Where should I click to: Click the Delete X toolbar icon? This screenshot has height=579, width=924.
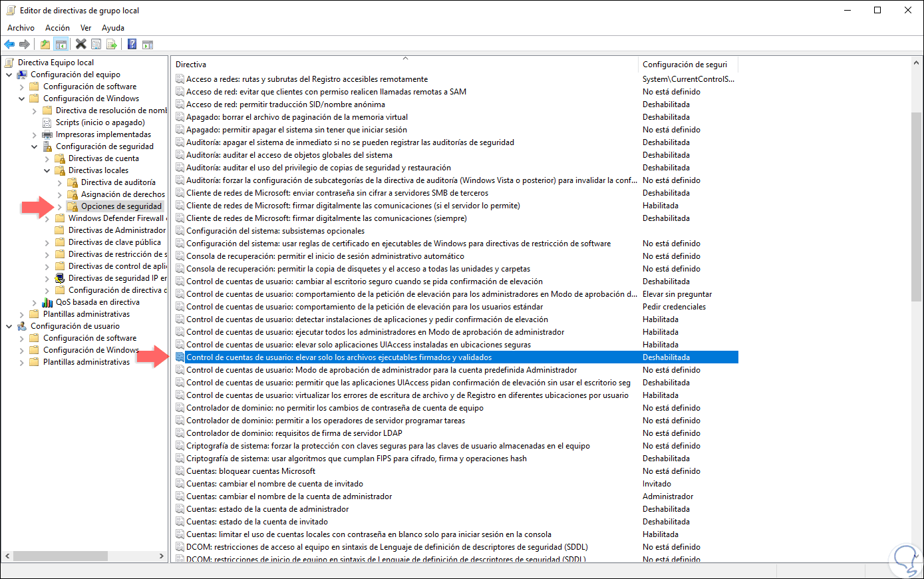(80, 44)
